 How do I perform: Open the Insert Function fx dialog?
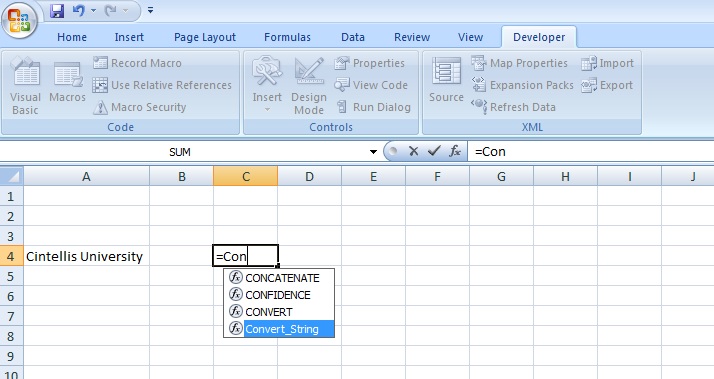pos(455,151)
